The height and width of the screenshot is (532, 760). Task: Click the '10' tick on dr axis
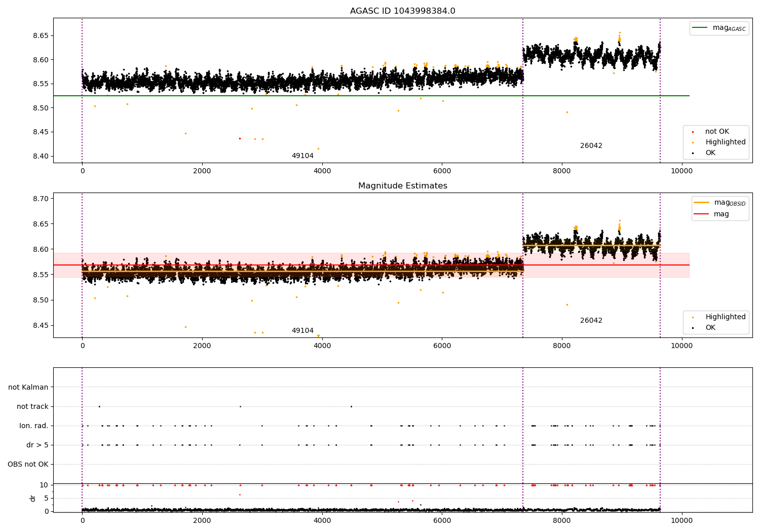tap(44, 485)
